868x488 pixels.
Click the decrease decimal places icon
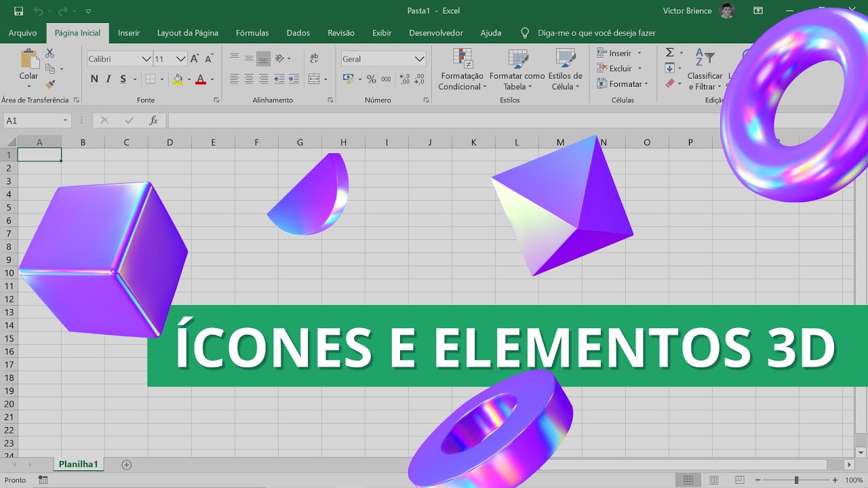[420, 79]
